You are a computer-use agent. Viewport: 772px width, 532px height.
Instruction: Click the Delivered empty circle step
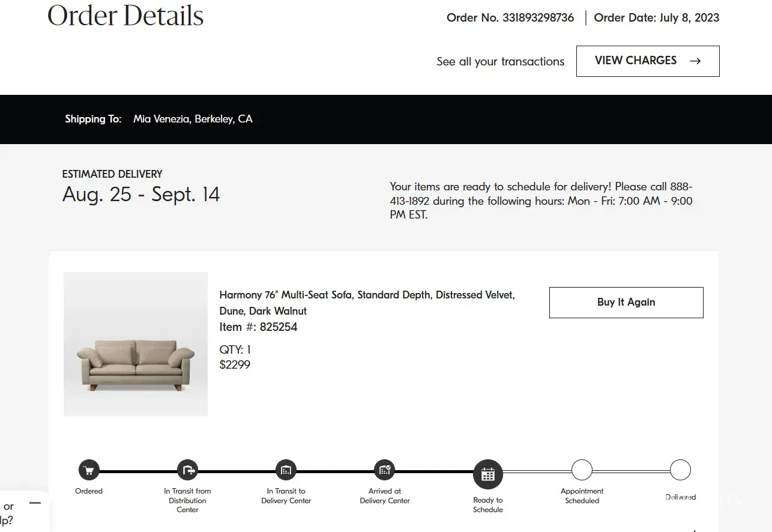point(680,470)
